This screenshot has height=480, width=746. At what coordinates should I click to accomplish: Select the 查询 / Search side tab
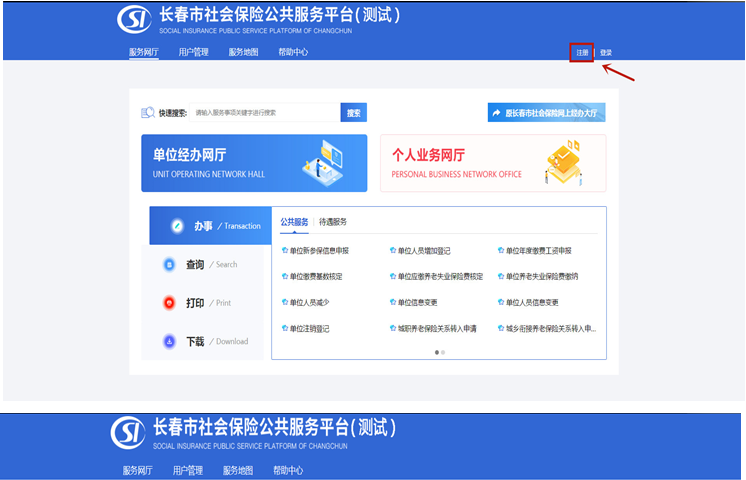point(203,264)
